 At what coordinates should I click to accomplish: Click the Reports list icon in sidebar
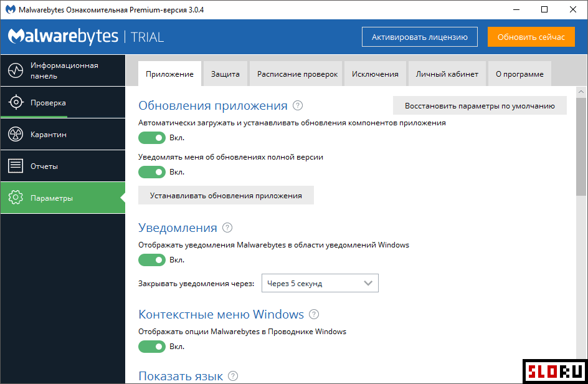click(16, 166)
